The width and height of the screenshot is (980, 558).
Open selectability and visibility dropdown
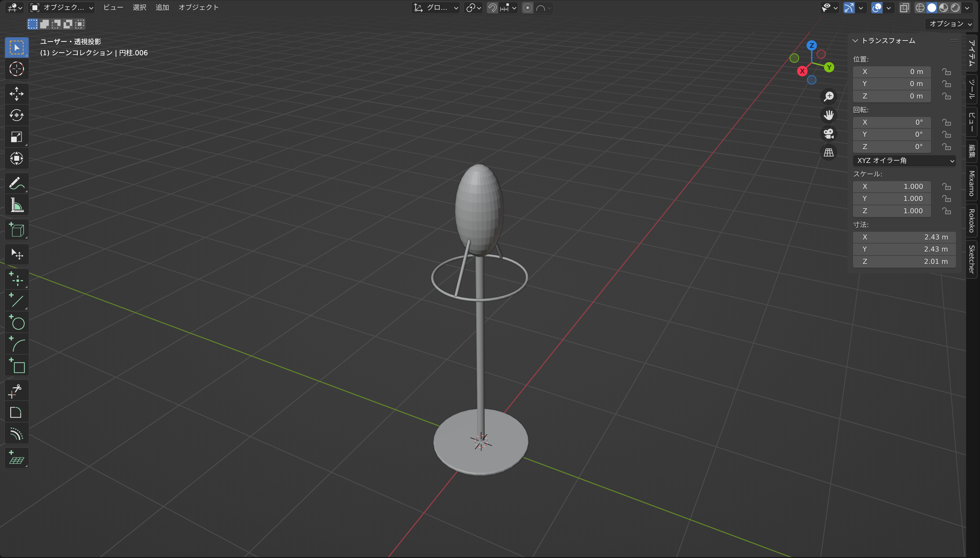[x=830, y=8]
